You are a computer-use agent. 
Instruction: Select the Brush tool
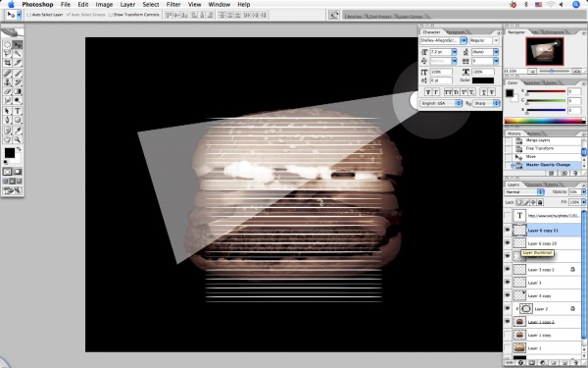pos(18,74)
